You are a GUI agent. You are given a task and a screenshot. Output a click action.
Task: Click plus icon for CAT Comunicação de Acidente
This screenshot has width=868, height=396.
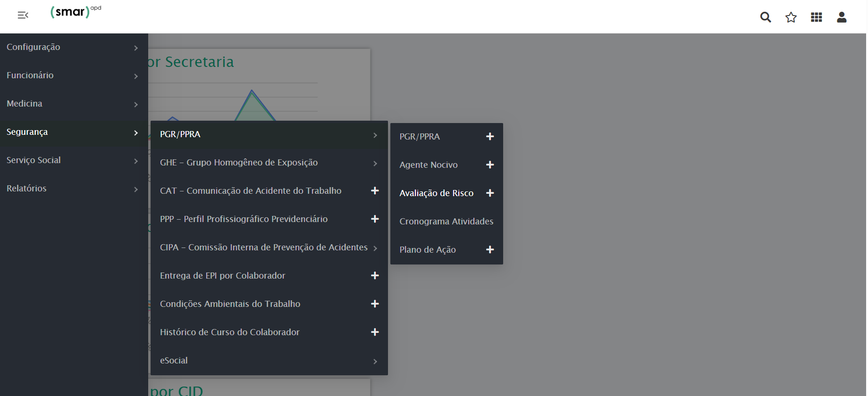[x=375, y=190]
